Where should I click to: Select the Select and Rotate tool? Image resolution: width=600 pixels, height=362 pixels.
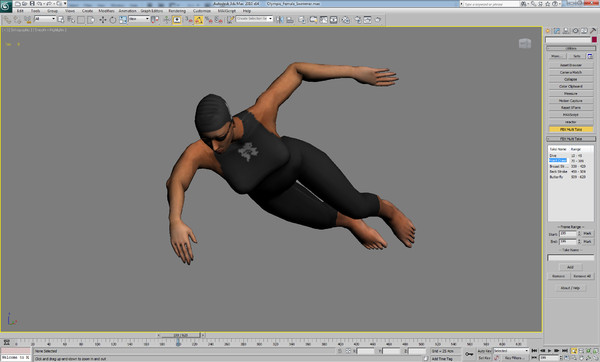113,20
